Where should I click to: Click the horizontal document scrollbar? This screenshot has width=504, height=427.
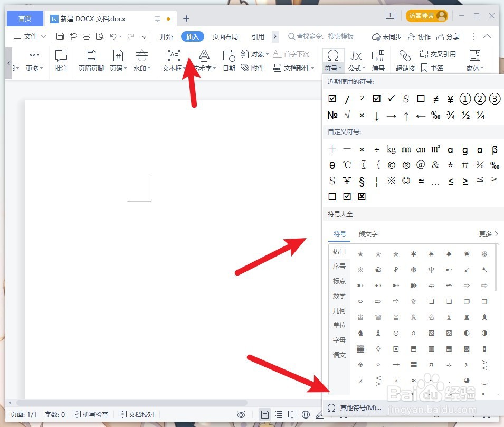point(132,403)
